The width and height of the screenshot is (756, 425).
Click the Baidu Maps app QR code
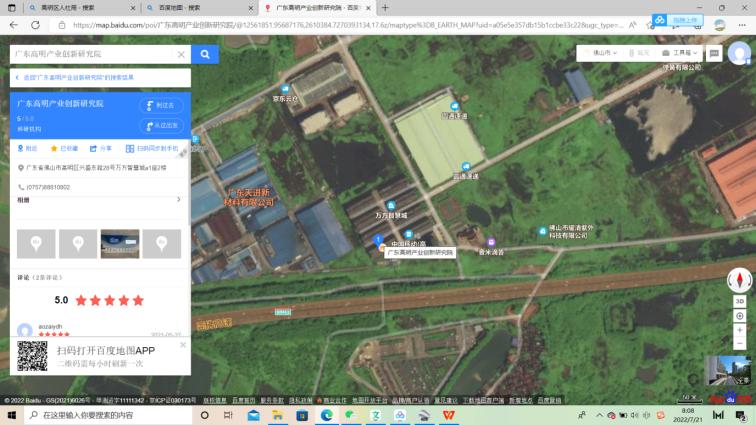point(32,356)
